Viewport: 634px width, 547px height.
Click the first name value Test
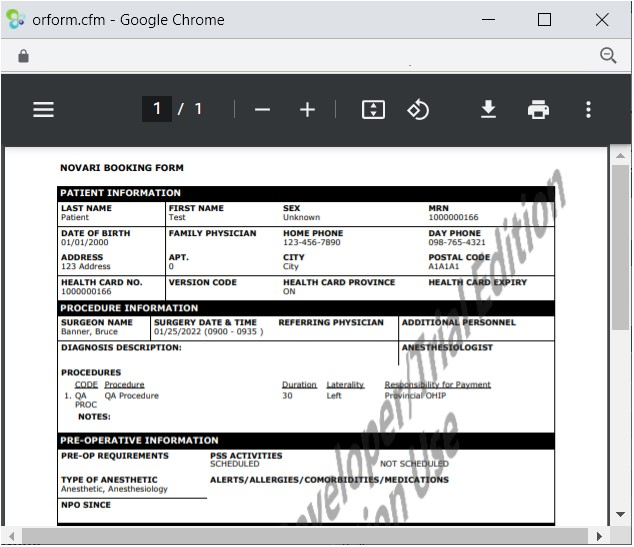(177, 218)
